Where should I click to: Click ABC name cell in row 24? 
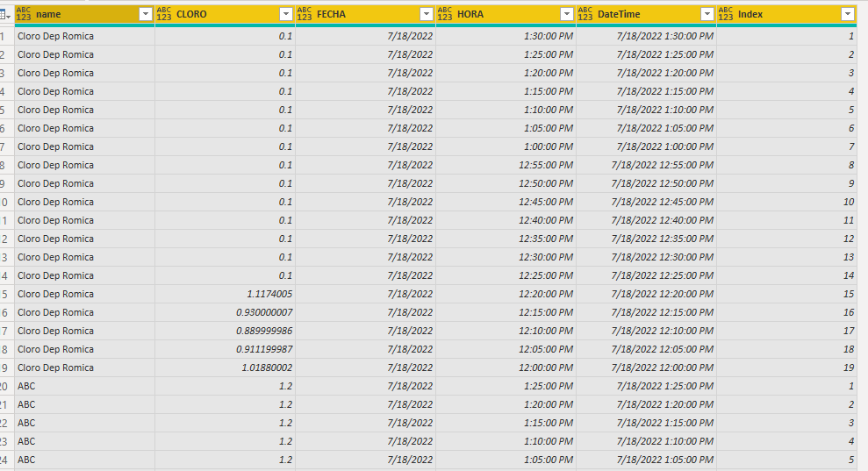(85, 460)
